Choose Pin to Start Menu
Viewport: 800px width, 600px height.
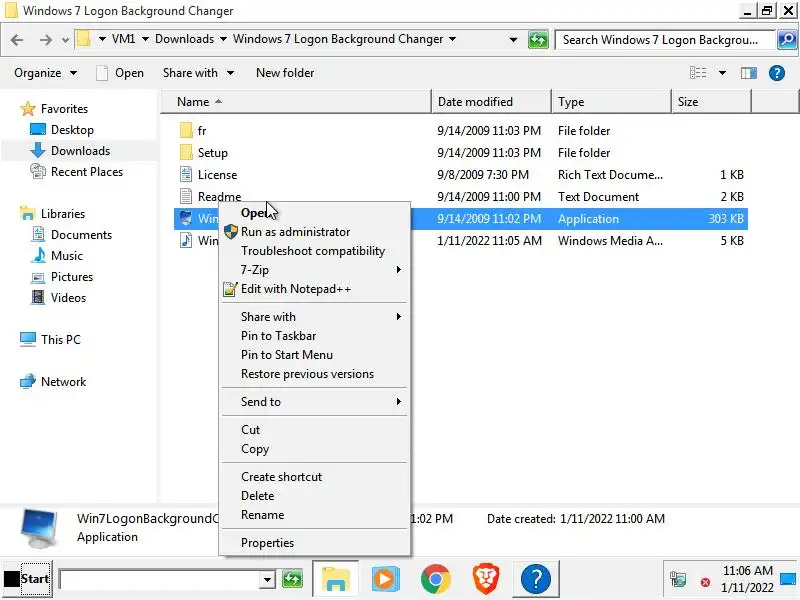(314, 355)
